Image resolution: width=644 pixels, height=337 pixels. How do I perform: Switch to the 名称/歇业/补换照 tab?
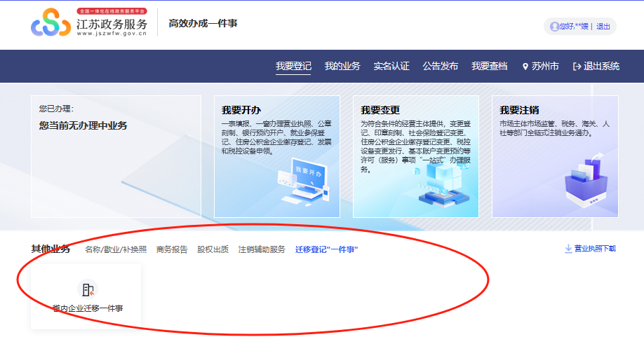[x=116, y=249]
